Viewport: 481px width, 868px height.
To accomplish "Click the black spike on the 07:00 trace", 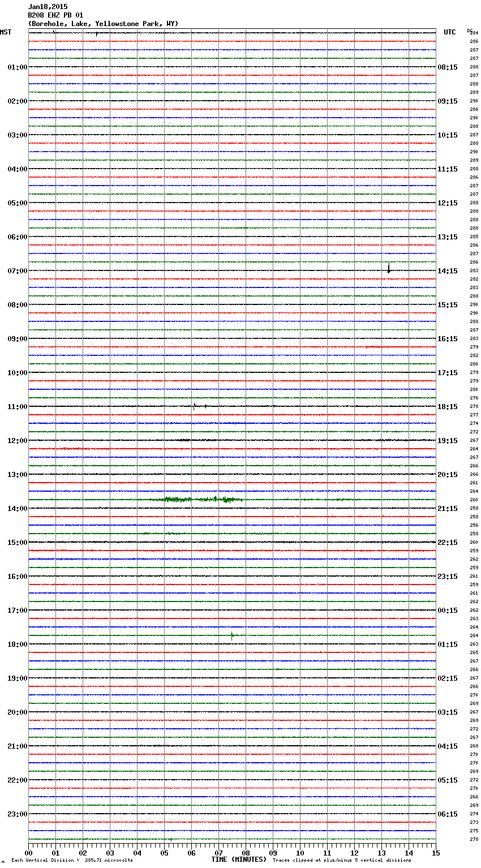I will pyautogui.click(x=389, y=269).
